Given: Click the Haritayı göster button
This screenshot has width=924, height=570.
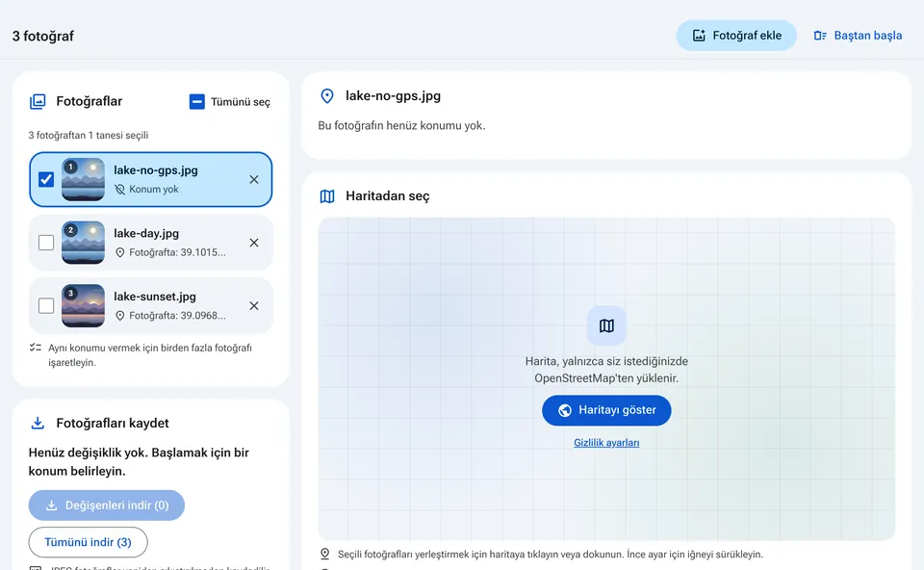Looking at the screenshot, I should point(606,410).
